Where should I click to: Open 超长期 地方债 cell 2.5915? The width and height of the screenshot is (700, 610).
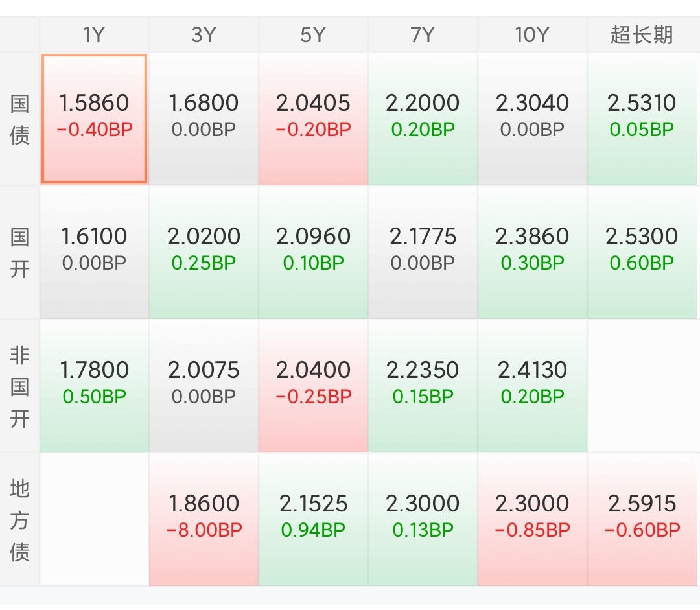pyautogui.click(x=642, y=519)
